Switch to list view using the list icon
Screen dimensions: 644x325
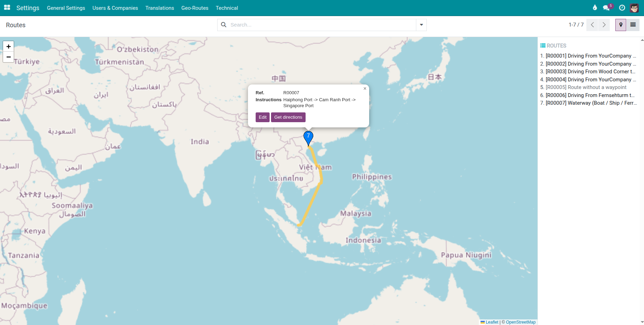click(633, 25)
